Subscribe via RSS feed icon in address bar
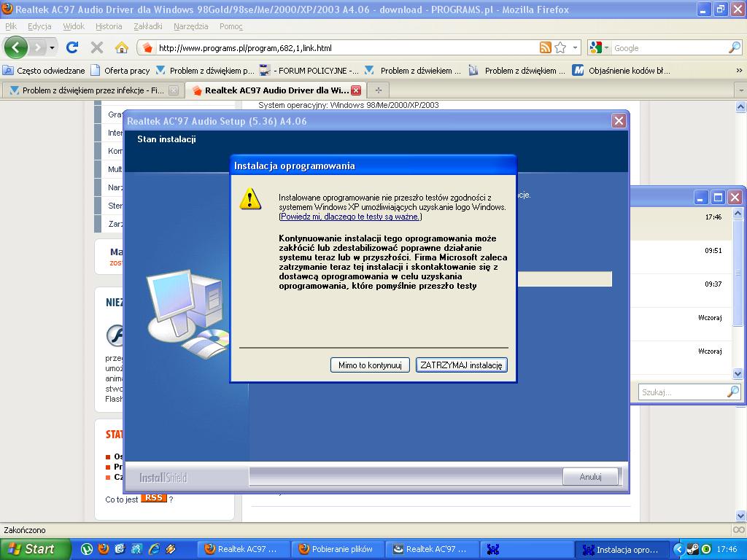 pos(546,47)
